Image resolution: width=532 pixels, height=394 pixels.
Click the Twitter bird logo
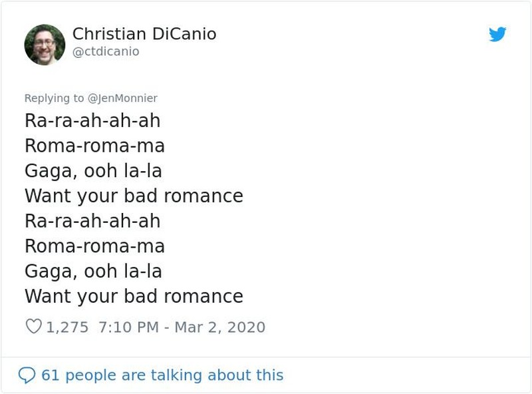[x=497, y=35]
